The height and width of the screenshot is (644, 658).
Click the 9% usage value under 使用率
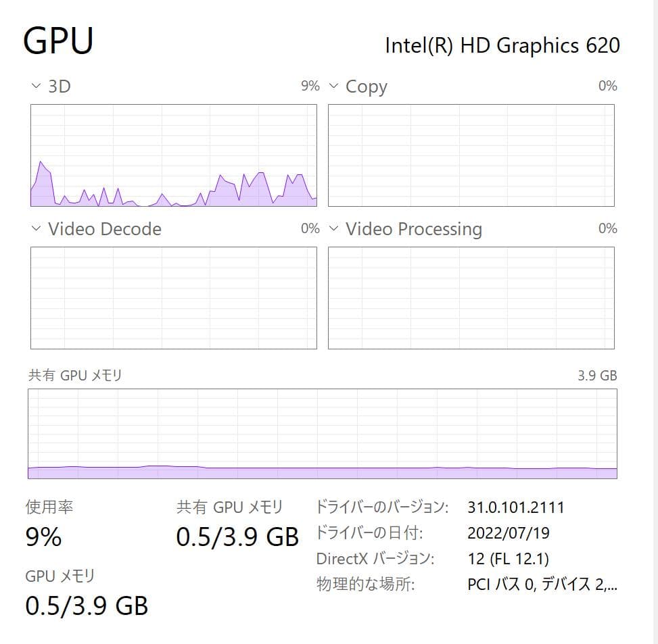pyautogui.click(x=43, y=539)
